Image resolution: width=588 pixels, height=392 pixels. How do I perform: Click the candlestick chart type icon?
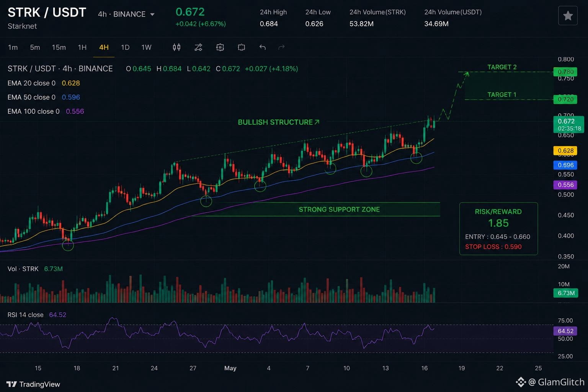(176, 47)
